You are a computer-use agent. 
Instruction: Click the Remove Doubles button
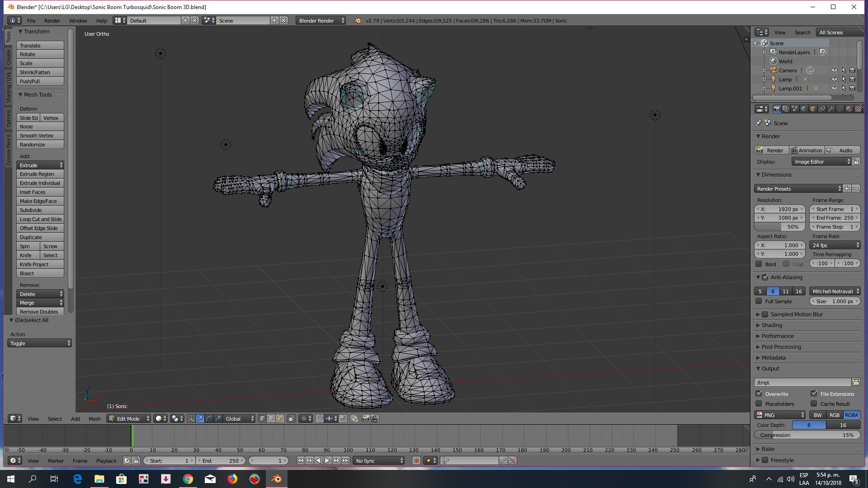tap(40, 312)
